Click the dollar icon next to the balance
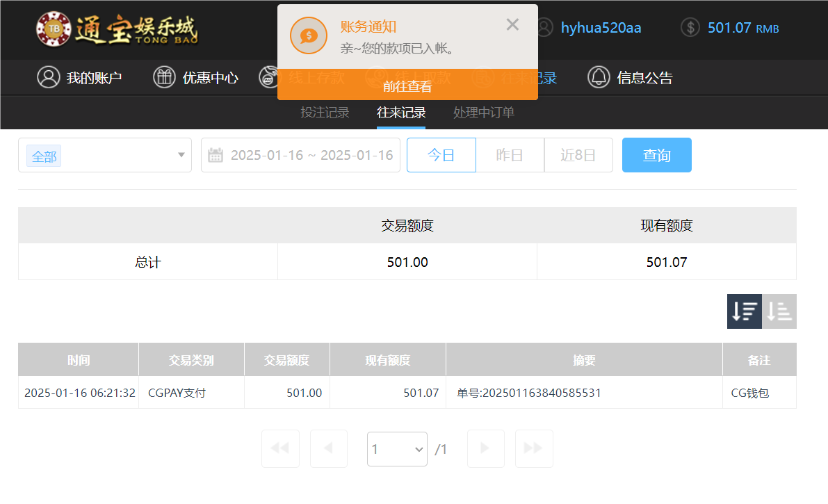 (x=690, y=28)
